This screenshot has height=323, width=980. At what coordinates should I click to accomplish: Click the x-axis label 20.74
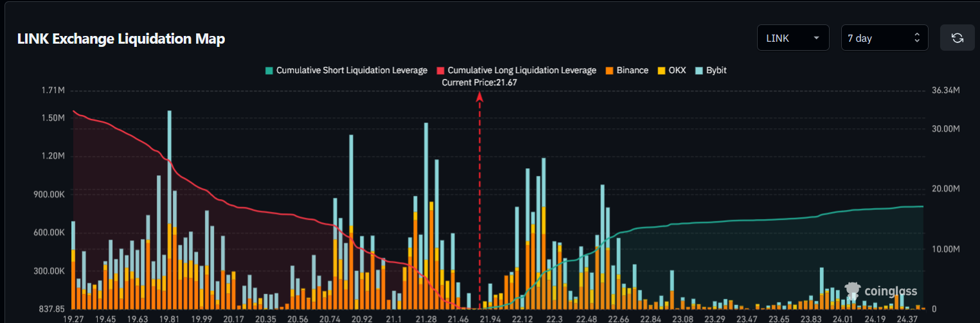[330, 319]
